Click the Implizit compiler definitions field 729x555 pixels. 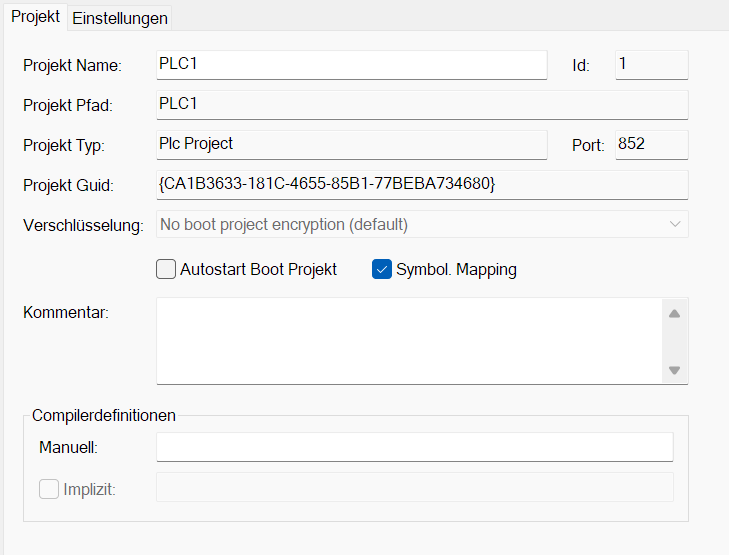click(414, 487)
